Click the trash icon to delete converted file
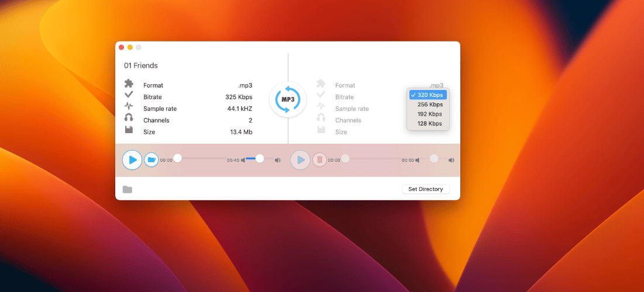The image size is (644, 292). 320,160
